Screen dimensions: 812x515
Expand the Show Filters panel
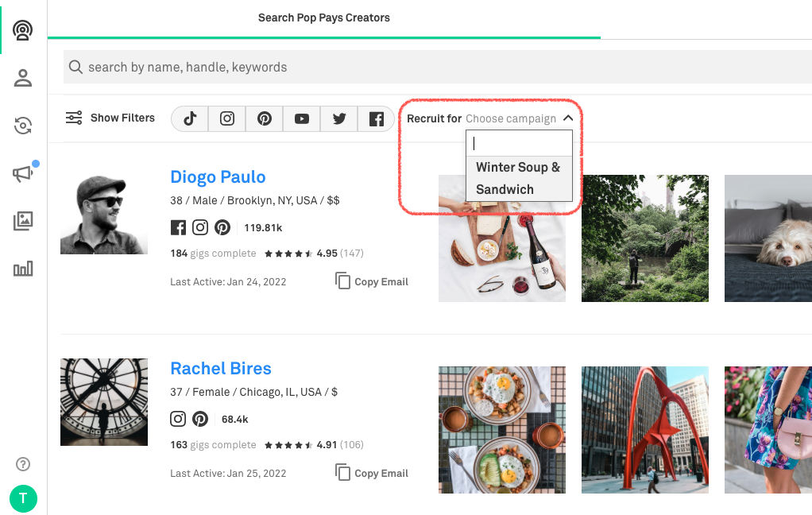110,118
